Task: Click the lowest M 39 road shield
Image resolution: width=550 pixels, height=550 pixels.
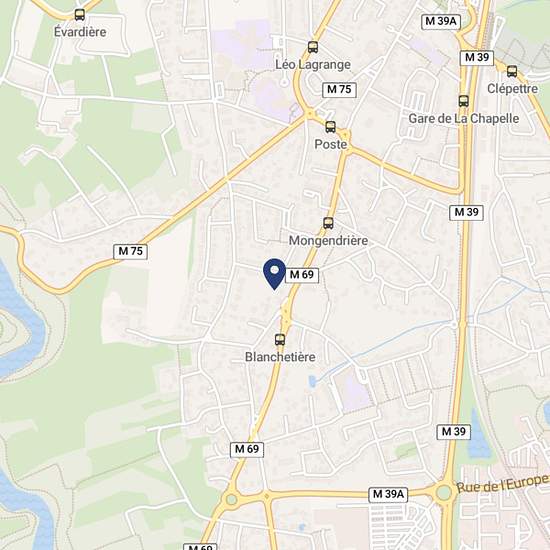Action: click(454, 432)
